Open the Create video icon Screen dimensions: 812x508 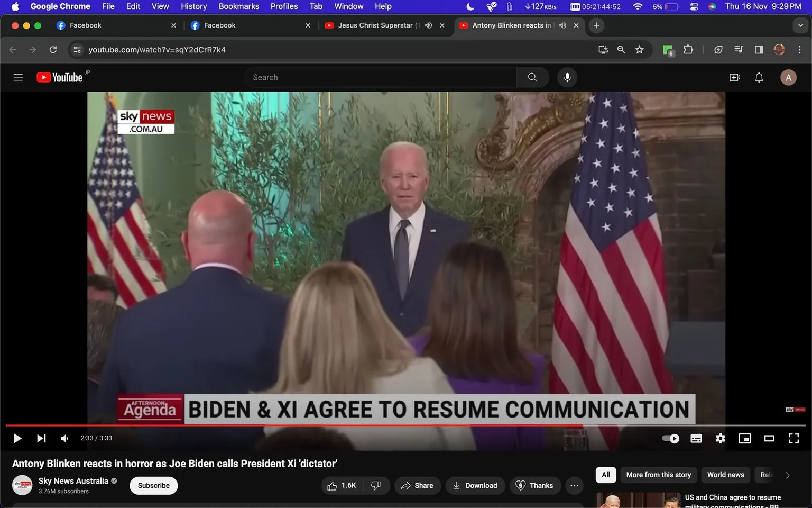coord(734,77)
